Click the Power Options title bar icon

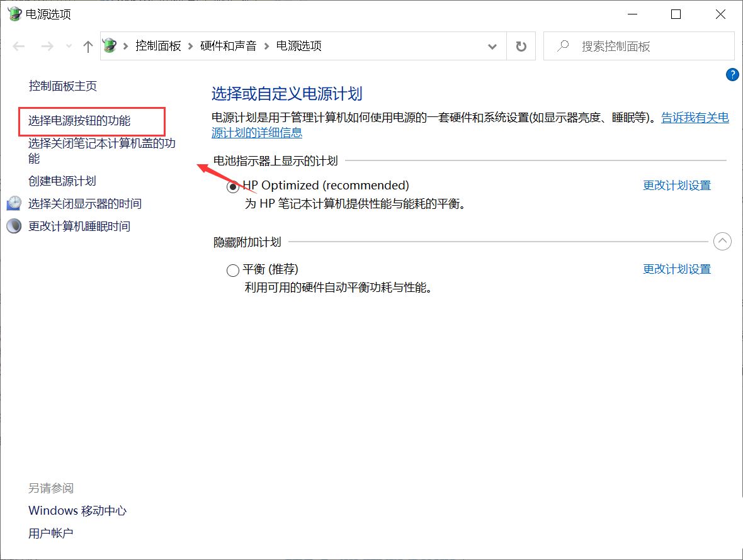point(14,14)
